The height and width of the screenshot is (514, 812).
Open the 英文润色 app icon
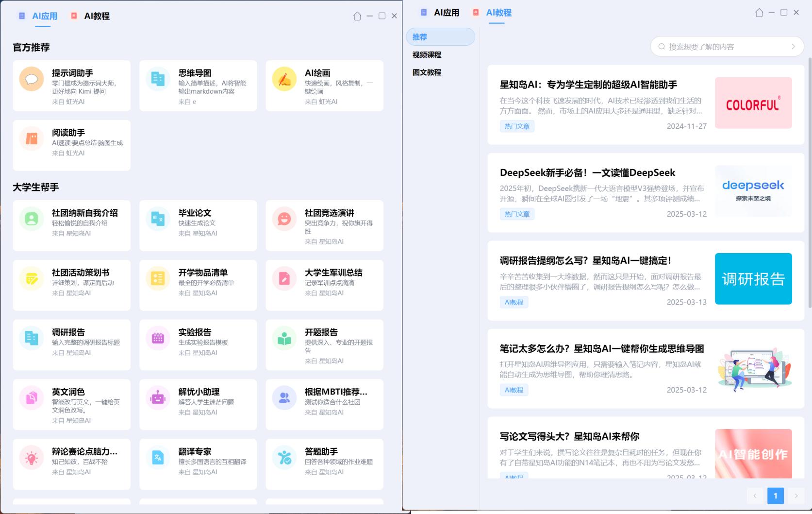point(32,398)
